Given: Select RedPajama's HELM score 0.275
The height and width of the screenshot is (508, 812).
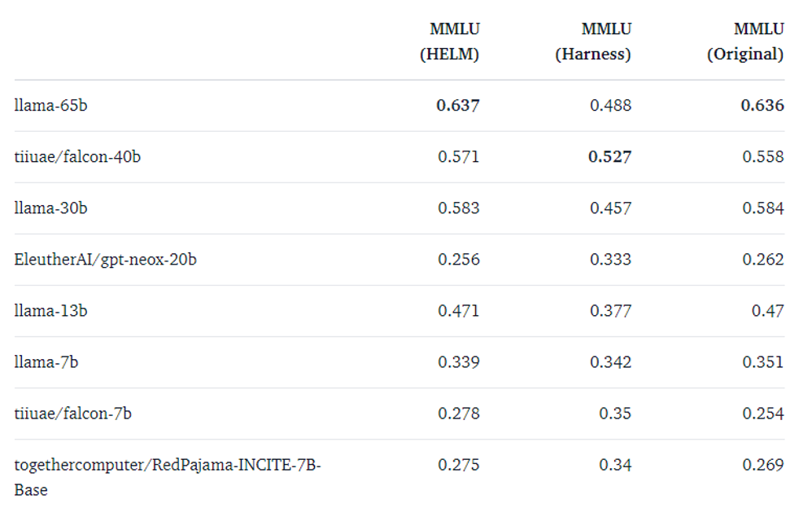Looking at the screenshot, I should (459, 465).
